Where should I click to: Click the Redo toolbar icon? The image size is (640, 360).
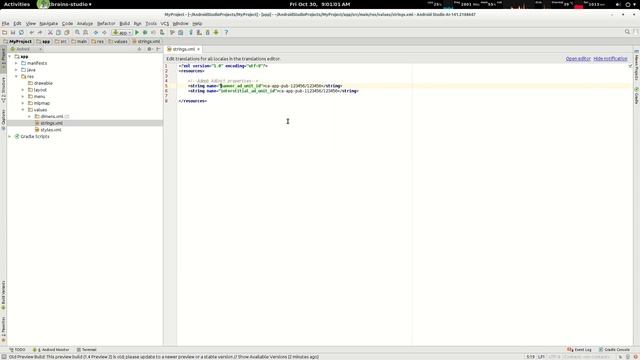(40, 32)
